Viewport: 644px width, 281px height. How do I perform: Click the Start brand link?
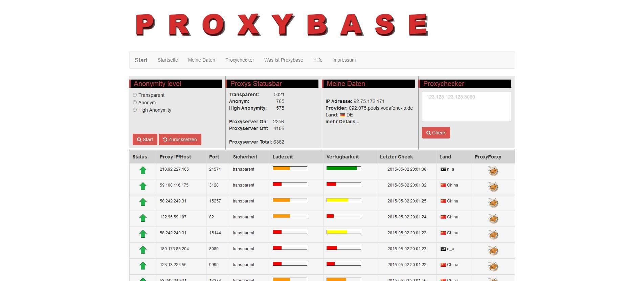tap(141, 60)
